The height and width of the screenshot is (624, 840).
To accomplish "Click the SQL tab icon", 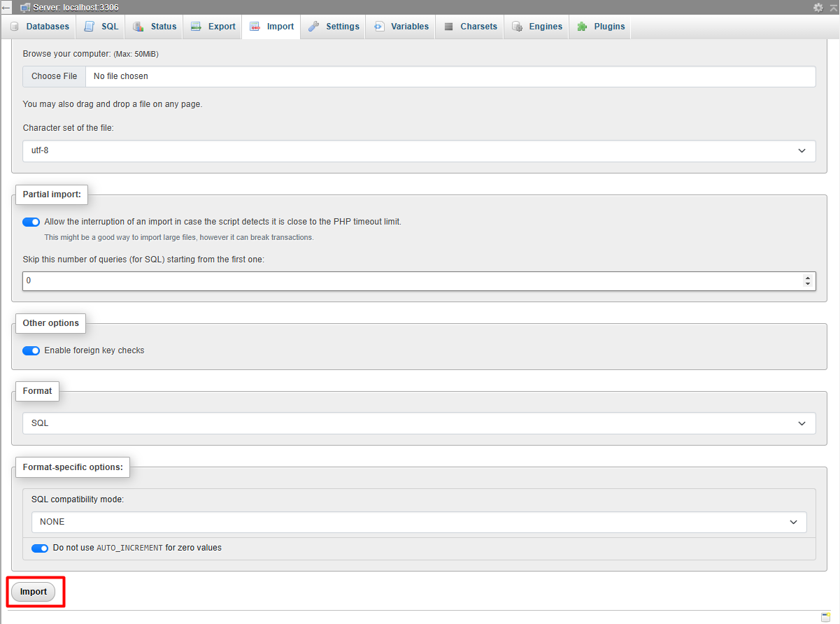I will click(x=89, y=27).
